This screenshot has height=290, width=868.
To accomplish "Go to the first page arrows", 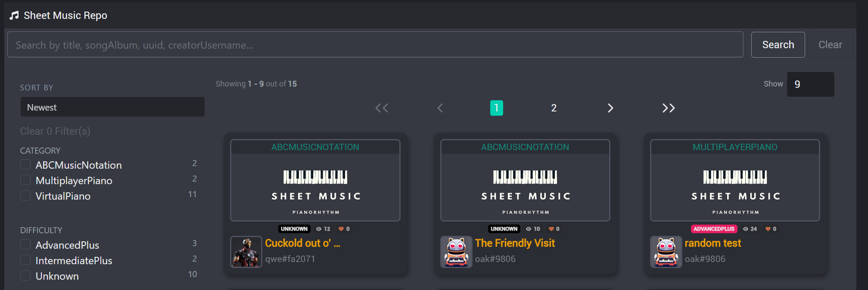I will pyautogui.click(x=382, y=108).
